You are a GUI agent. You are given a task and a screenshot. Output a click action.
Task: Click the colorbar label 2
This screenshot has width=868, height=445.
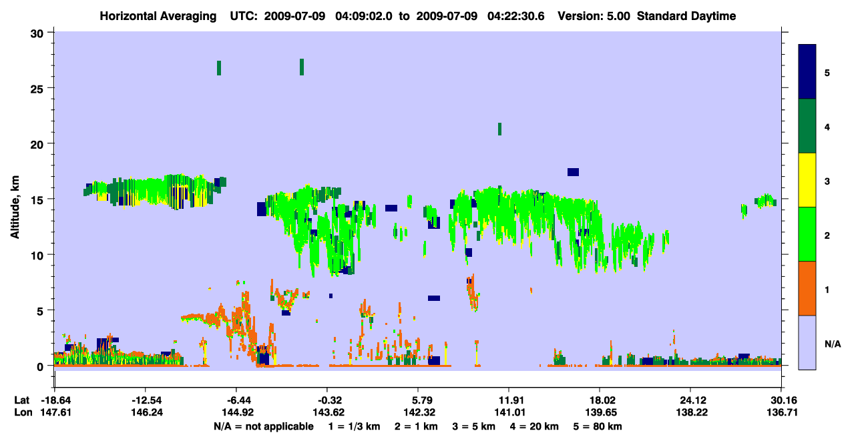[827, 235]
